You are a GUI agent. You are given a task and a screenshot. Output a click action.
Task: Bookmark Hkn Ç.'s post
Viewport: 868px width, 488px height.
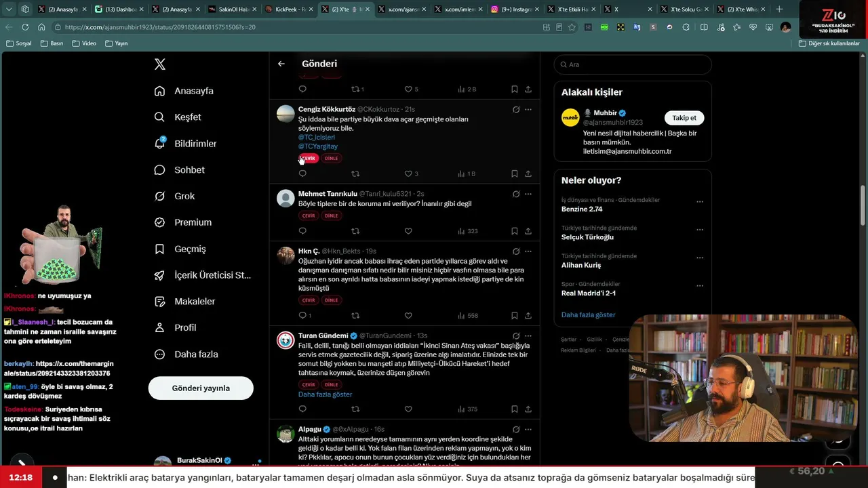(515, 315)
